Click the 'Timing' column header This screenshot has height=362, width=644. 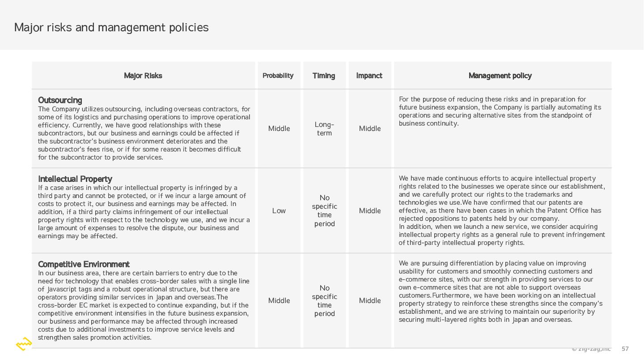pyautogui.click(x=324, y=76)
